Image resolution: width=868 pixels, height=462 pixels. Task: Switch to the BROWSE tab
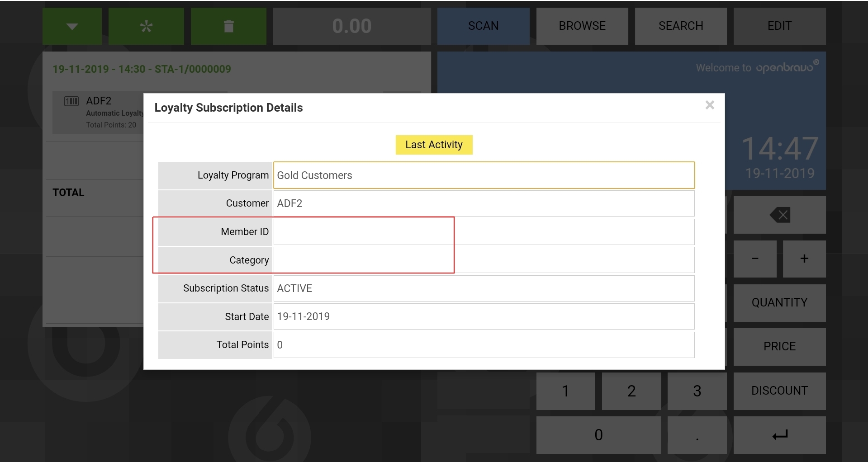tap(582, 26)
